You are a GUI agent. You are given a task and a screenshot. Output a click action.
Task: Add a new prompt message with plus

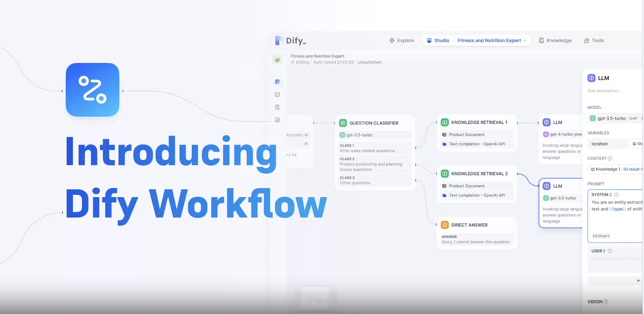(x=638, y=281)
